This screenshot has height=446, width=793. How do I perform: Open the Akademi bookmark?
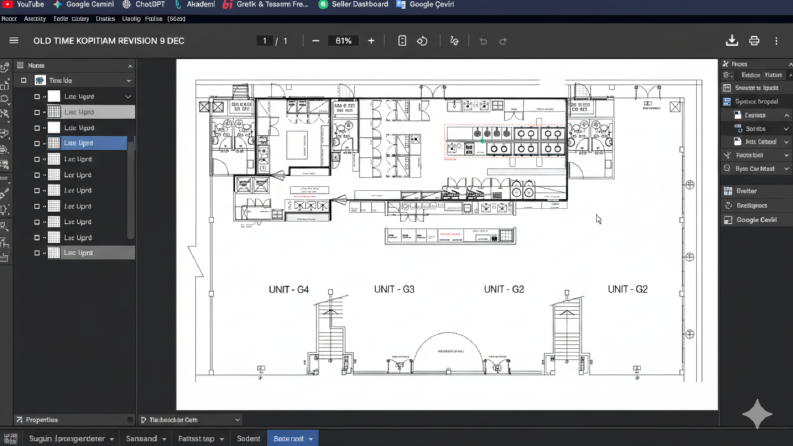(x=195, y=4)
